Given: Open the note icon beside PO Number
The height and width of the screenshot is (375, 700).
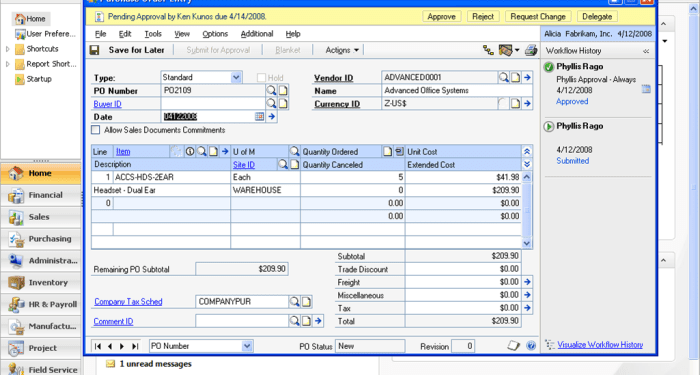Looking at the screenshot, I should (x=283, y=91).
